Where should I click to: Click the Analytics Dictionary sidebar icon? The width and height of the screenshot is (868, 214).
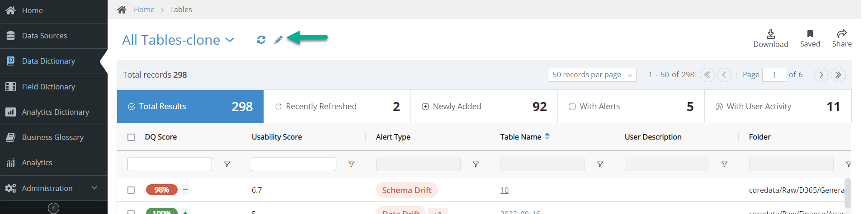click(10, 112)
